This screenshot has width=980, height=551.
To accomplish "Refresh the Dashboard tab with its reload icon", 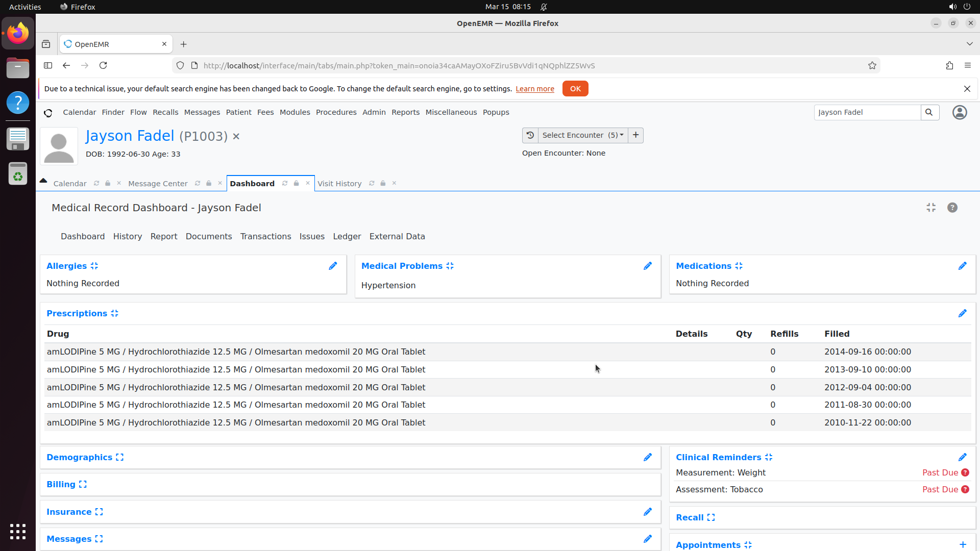I will pyautogui.click(x=285, y=183).
